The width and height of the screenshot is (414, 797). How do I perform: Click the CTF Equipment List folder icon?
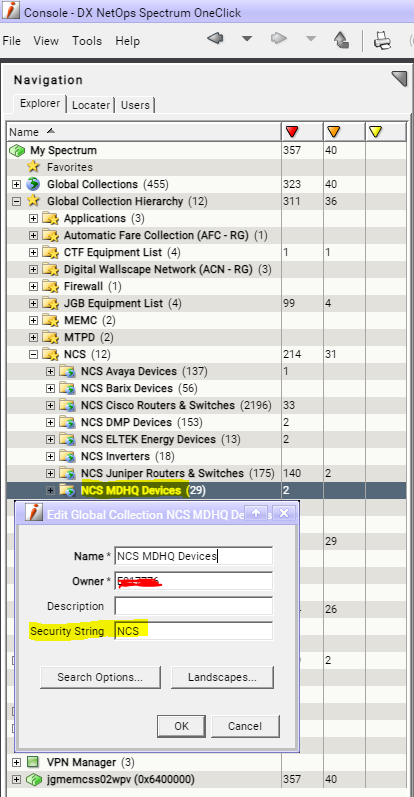point(50,253)
